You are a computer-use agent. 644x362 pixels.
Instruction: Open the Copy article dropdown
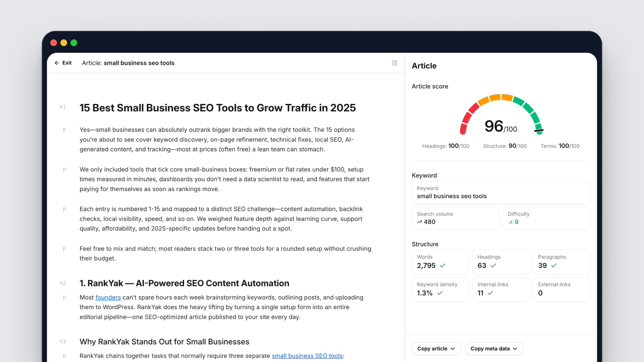(436, 349)
